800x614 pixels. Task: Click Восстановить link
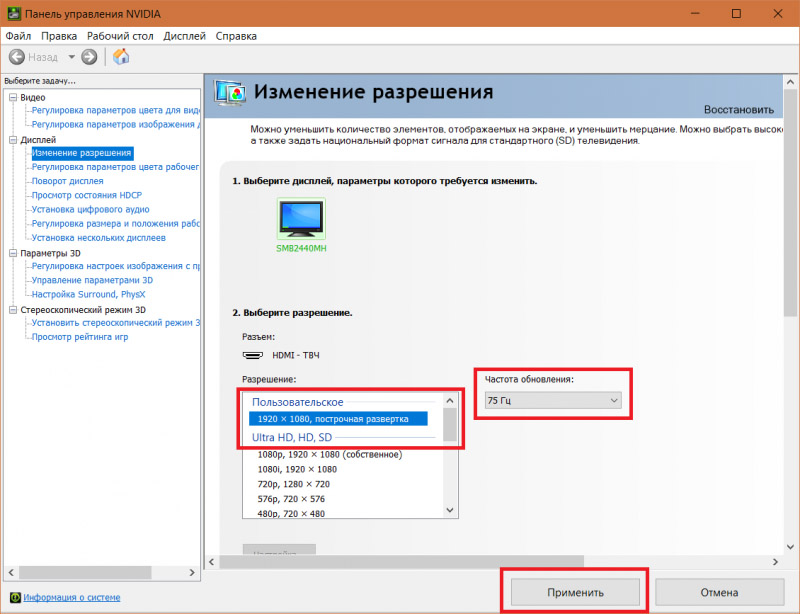(x=739, y=109)
